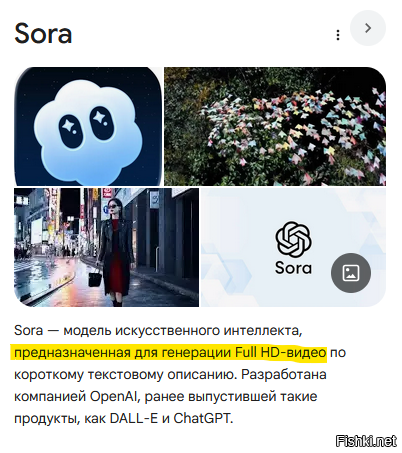
Task: Open the Fishki.net watermark
Action: (x=367, y=441)
